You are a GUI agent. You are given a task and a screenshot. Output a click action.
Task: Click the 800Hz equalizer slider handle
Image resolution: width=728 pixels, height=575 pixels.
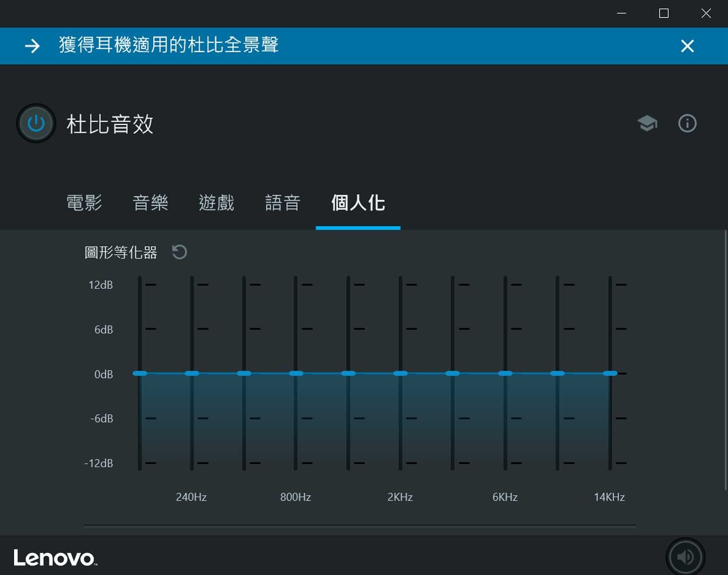click(x=296, y=373)
